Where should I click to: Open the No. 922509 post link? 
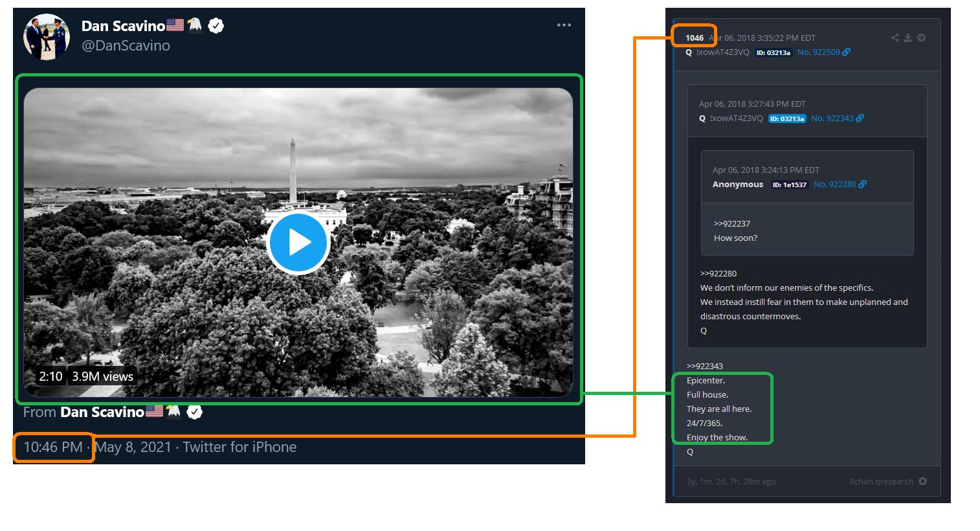pos(818,52)
